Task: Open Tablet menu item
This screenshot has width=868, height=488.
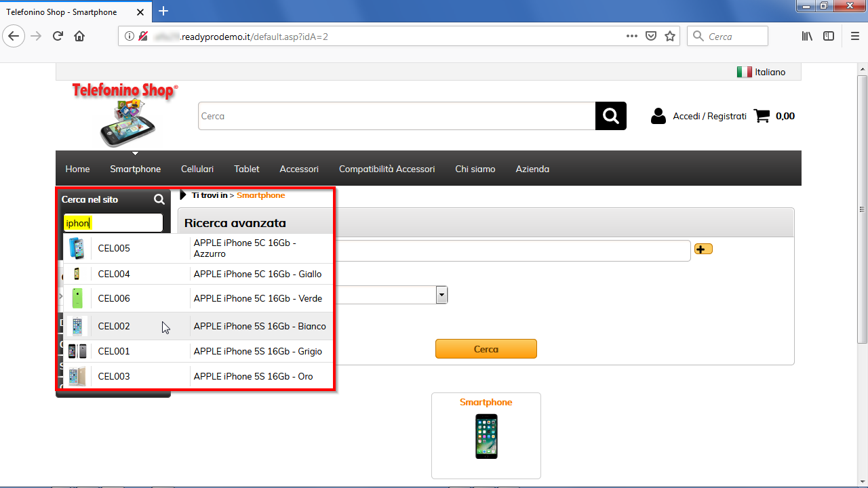Action: point(247,169)
